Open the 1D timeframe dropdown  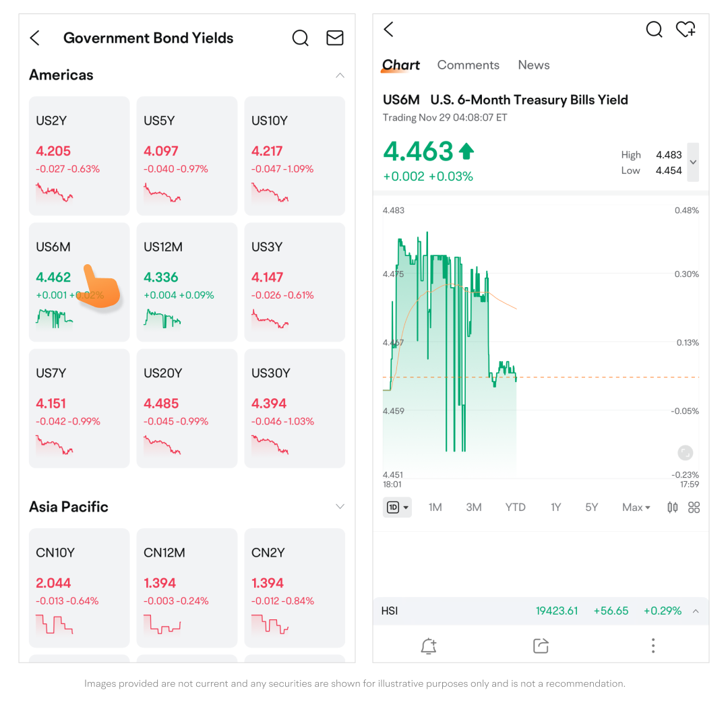tap(397, 507)
